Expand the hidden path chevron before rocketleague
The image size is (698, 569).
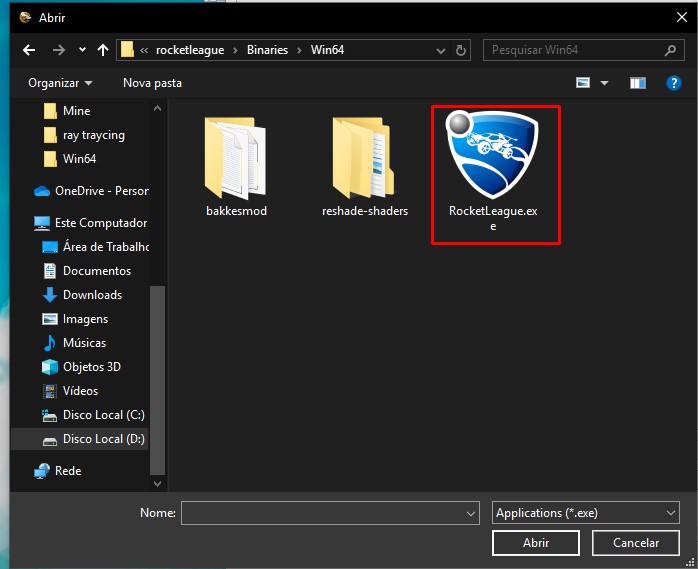pos(144,50)
